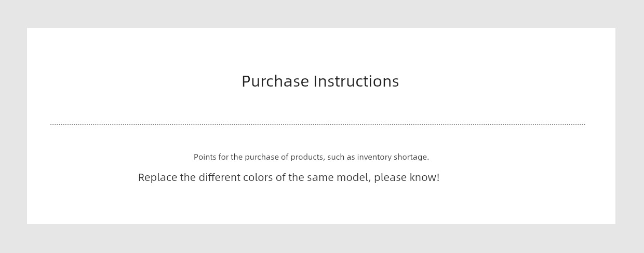This screenshot has height=253, width=644.
Task: Click the "Purchase Instructions" heading
Action: tap(320, 81)
